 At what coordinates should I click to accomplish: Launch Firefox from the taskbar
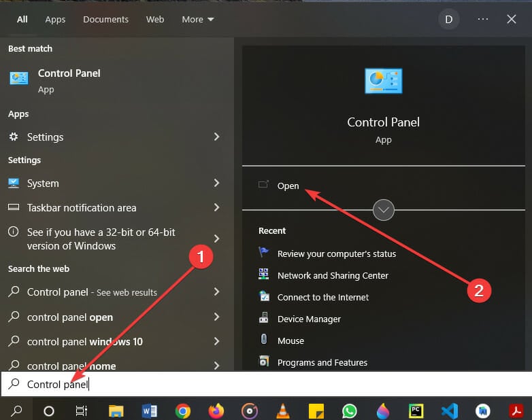point(216,411)
